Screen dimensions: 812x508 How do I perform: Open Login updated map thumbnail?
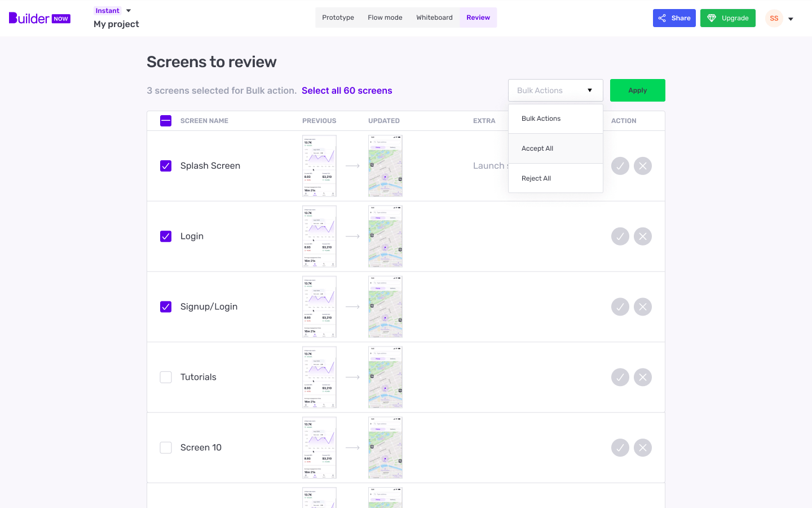tap(385, 237)
